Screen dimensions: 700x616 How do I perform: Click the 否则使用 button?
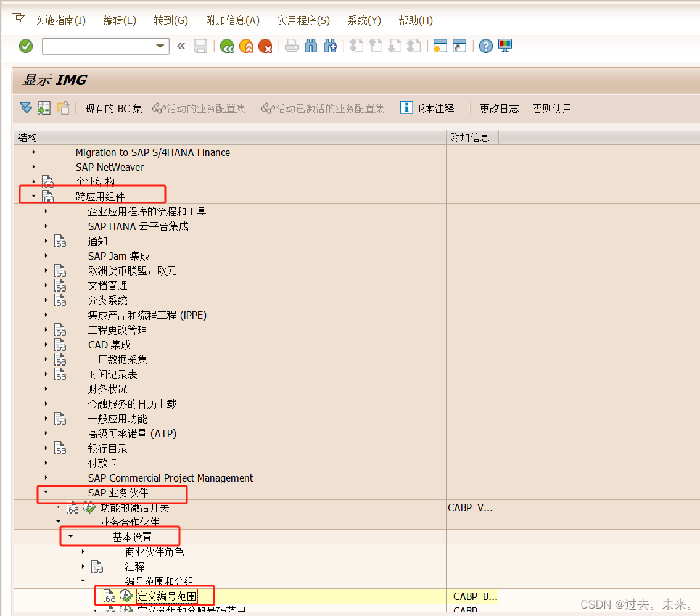coord(552,109)
